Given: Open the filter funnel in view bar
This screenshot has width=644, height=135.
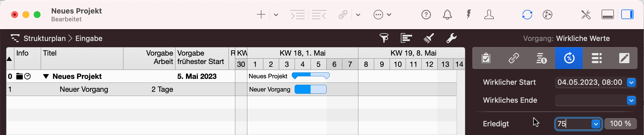Looking at the screenshot, I should click(384, 38).
